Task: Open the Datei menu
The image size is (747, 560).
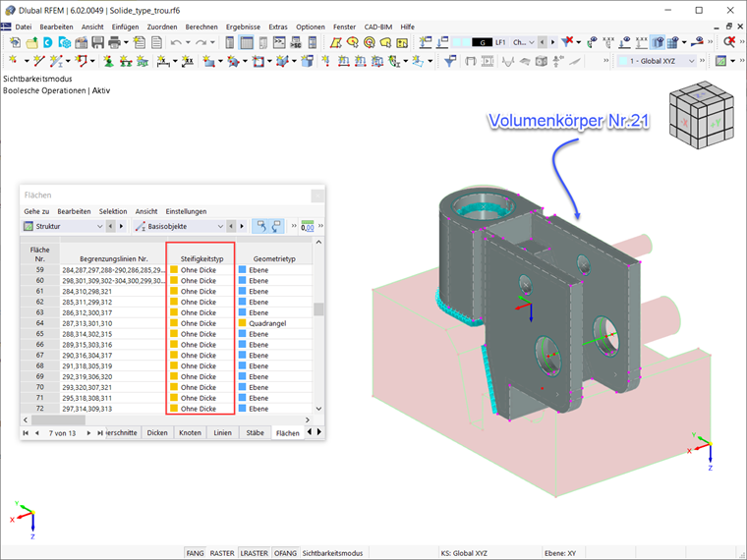Action: tap(24, 27)
